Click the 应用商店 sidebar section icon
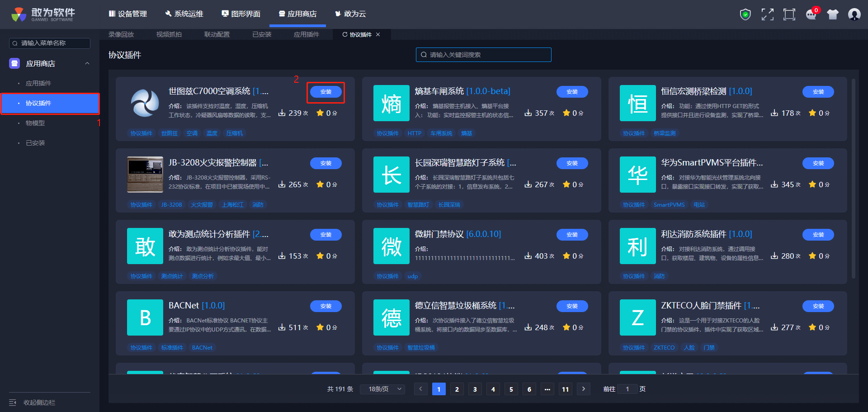The width and height of the screenshot is (868, 412). [x=14, y=63]
